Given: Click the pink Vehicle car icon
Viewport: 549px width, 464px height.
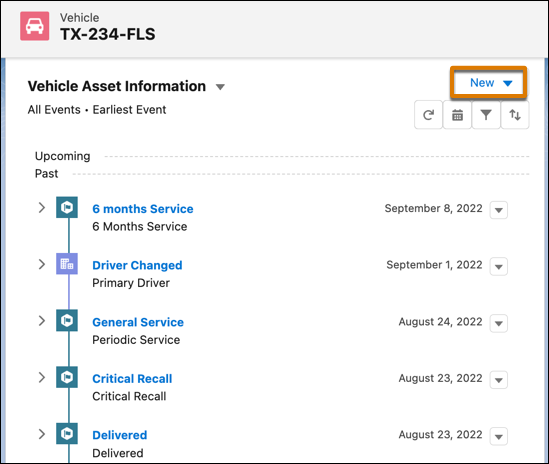Looking at the screenshot, I should pyautogui.click(x=35, y=26).
